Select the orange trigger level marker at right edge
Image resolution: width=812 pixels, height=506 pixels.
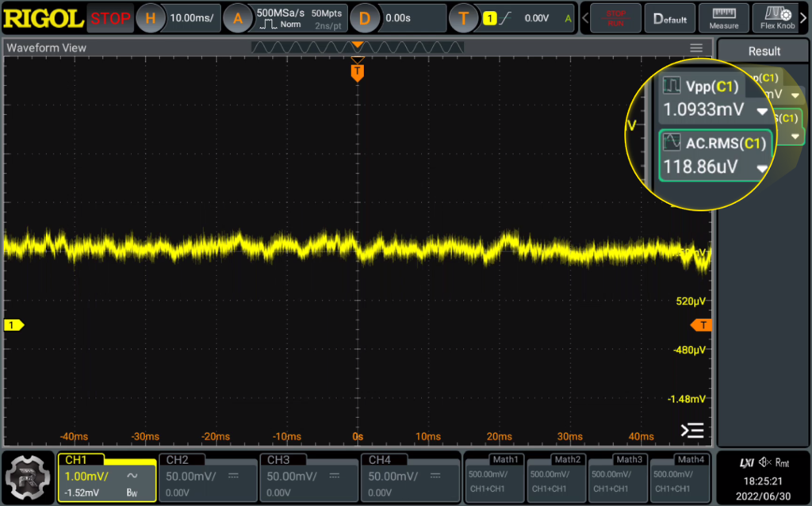(701, 325)
